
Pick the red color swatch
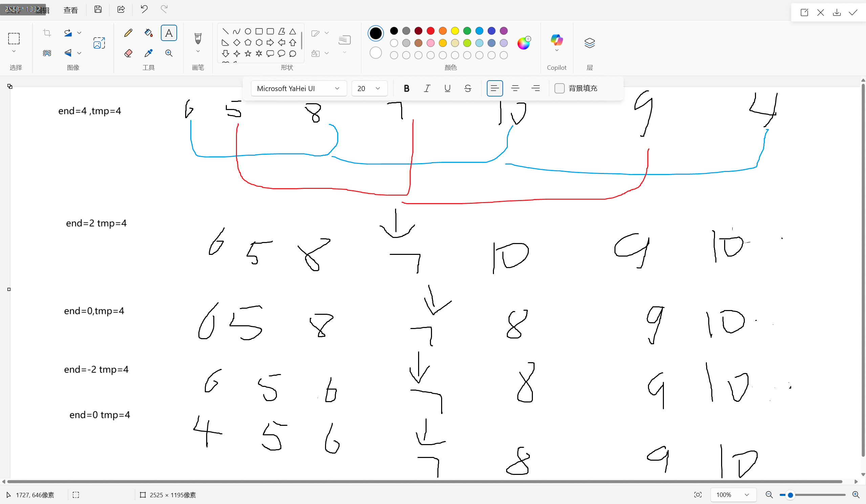pos(430,31)
